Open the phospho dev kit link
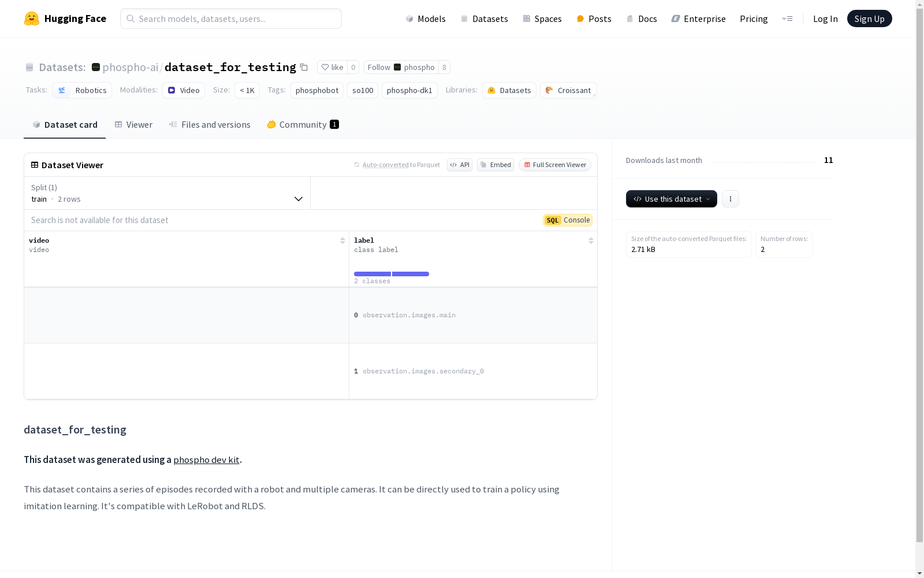The width and height of the screenshot is (924, 578). pos(206,460)
